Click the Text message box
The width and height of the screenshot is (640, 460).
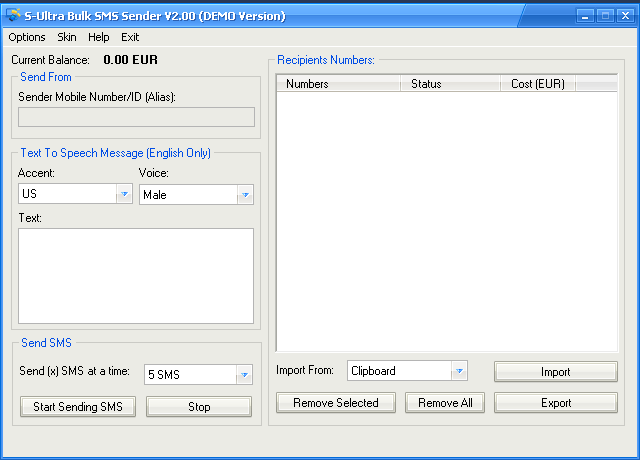pos(136,276)
